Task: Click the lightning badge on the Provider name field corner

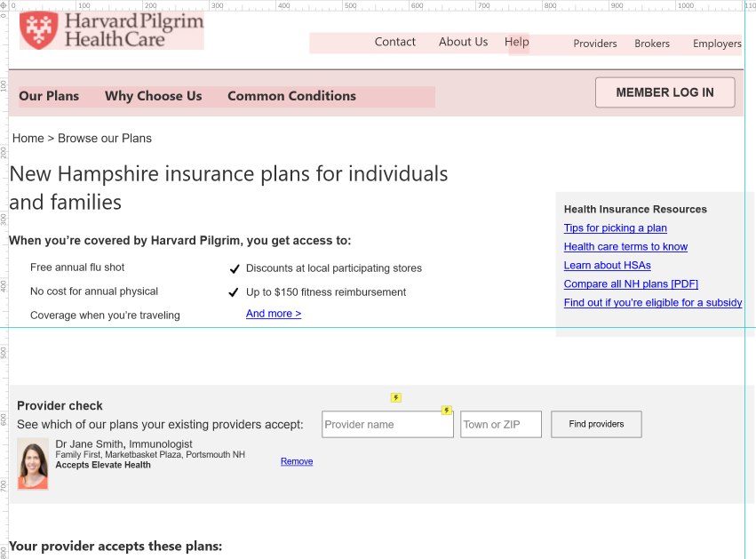Action: 447,410
